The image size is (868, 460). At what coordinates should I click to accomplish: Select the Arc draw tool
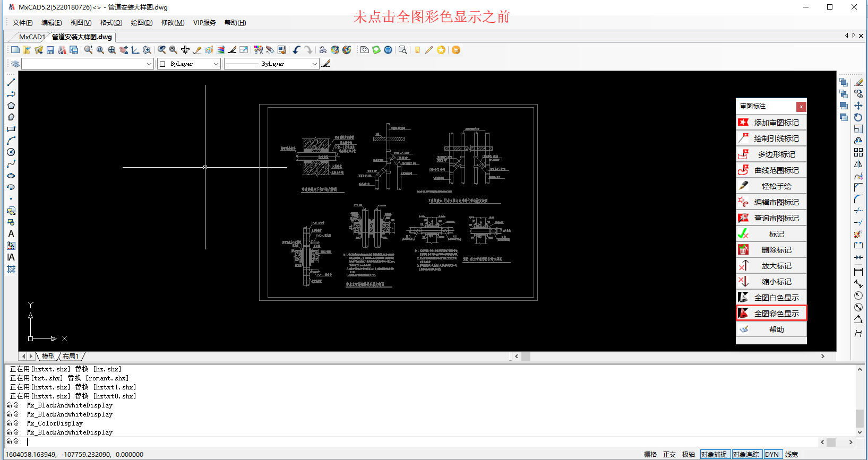click(x=11, y=141)
